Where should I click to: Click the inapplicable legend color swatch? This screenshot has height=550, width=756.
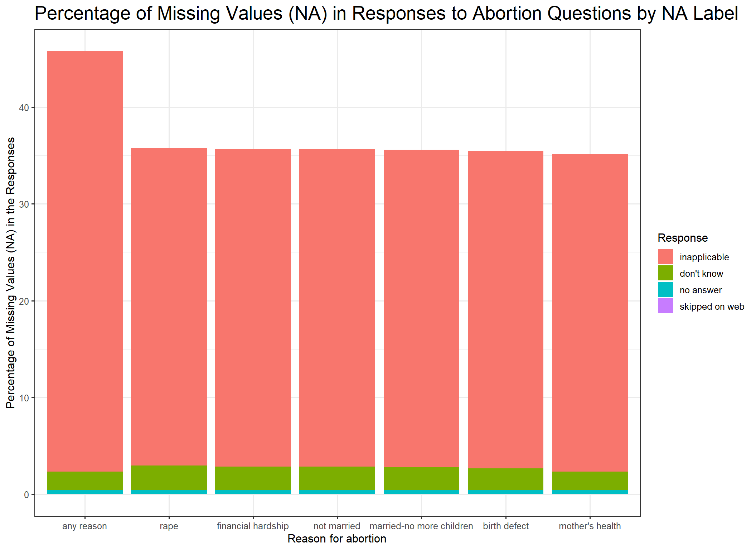[665, 256]
